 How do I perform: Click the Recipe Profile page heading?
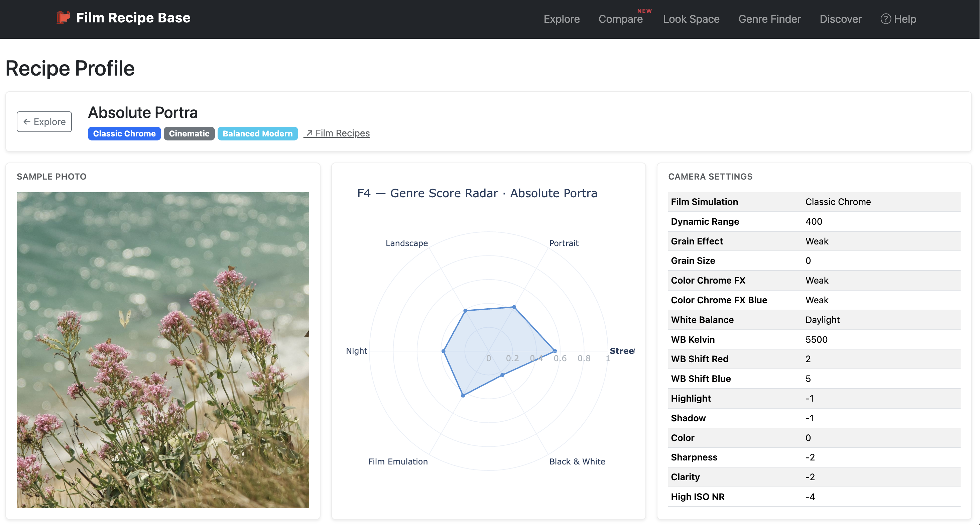pyautogui.click(x=70, y=68)
